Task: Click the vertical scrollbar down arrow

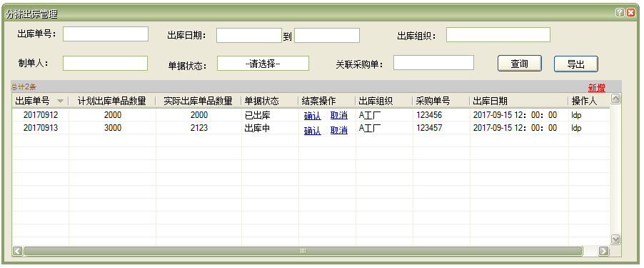Action: click(615, 239)
